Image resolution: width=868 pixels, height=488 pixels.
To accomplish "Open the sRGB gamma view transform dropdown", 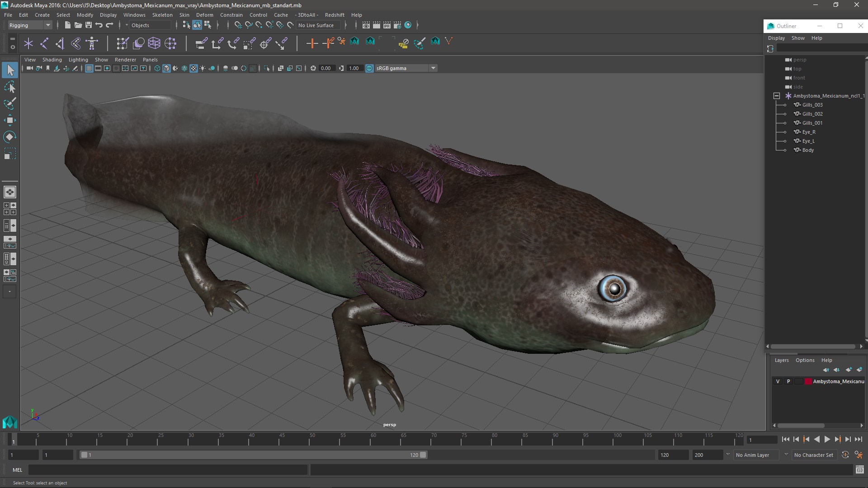I will (x=406, y=68).
